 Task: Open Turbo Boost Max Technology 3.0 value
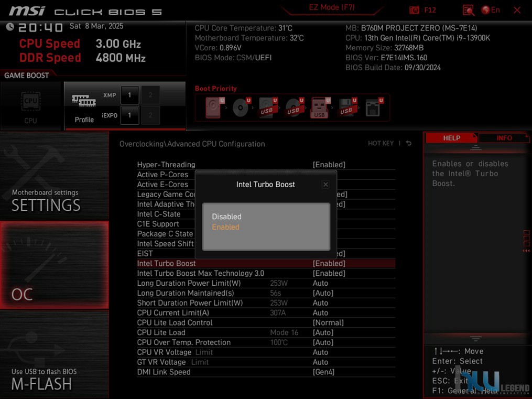pyautogui.click(x=329, y=273)
